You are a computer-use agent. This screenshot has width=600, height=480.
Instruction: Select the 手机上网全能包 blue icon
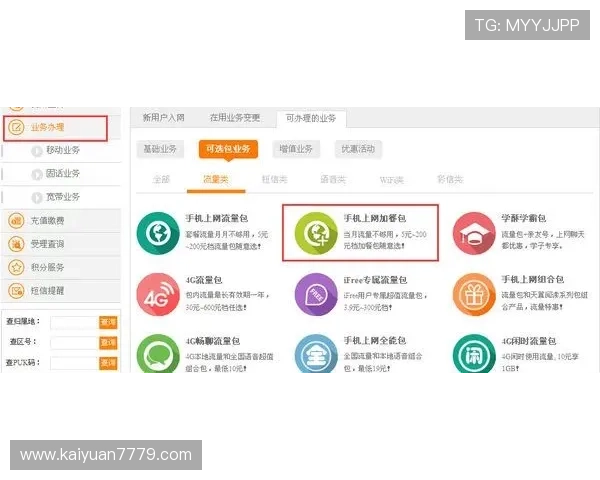(x=316, y=353)
